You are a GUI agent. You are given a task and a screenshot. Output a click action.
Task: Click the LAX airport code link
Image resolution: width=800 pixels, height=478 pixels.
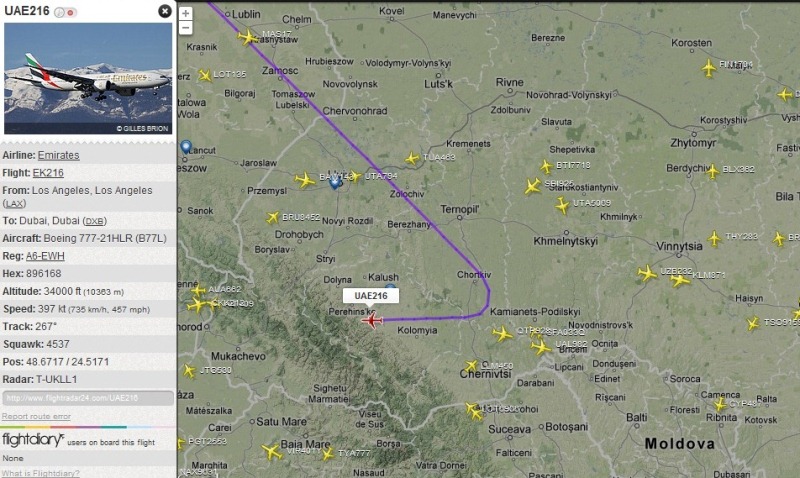pyautogui.click(x=14, y=204)
